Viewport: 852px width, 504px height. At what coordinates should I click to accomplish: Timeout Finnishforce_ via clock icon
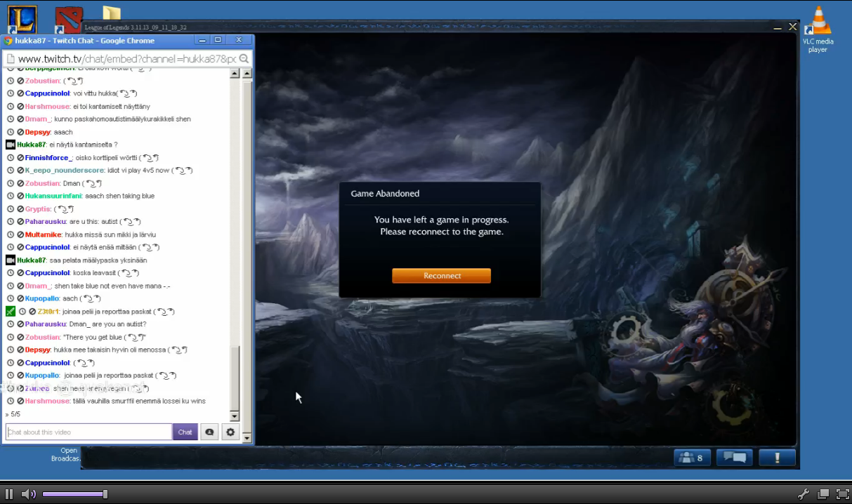pyautogui.click(x=11, y=158)
